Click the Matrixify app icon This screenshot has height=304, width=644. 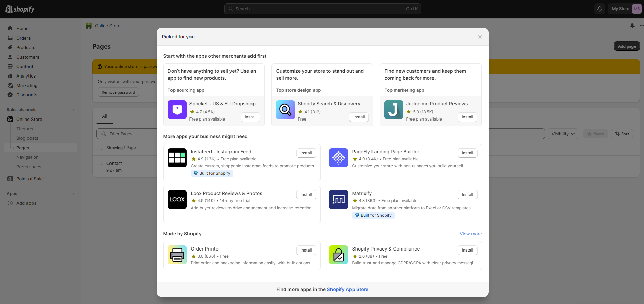tap(339, 199)
